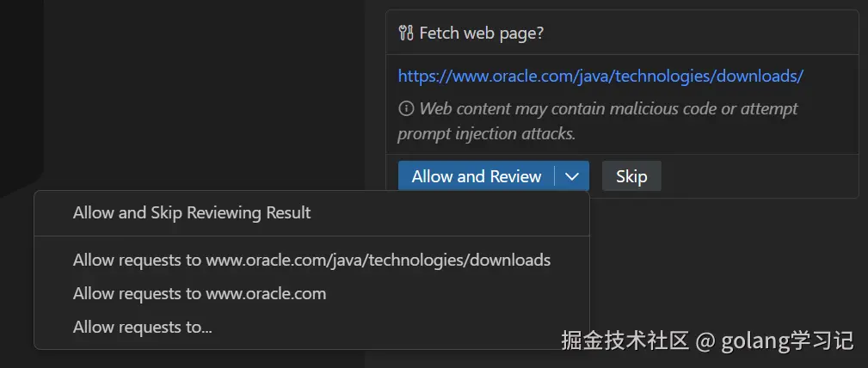This screenshot has height=368, width=868.
Task: Click the info icon before the warning text
Action: [405, 109]
